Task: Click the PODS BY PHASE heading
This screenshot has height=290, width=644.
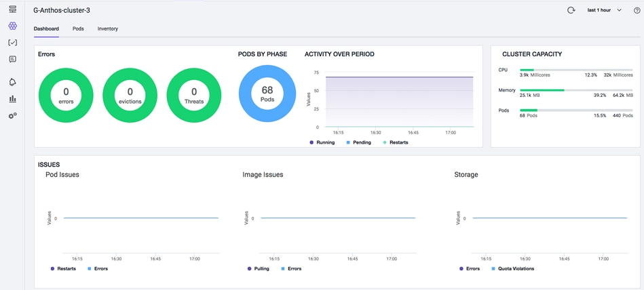Action: click(263, 54)
